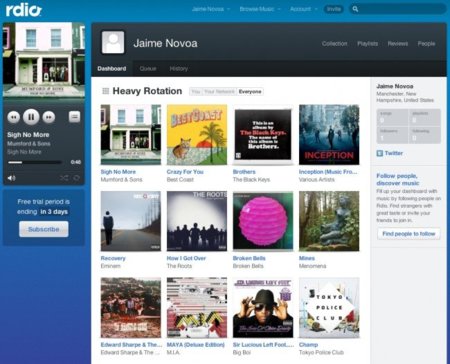The height and width of the screenshot is (364, 450).
Task: Open the Inception soundtrack cover
Action: pyautogui.click(x=329, y=135)
